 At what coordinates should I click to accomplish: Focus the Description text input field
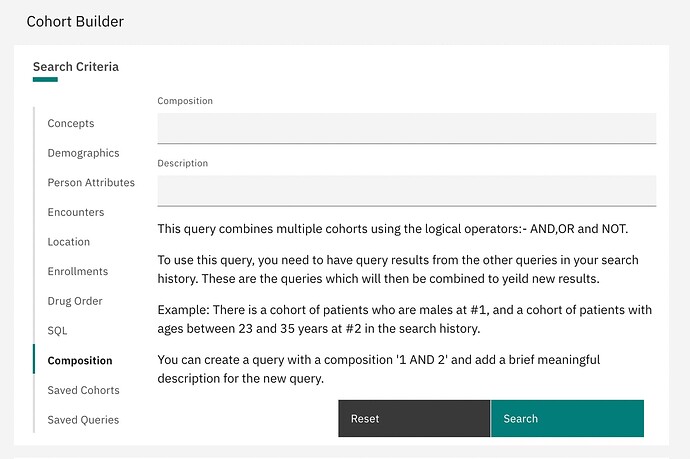click(407, 191)
